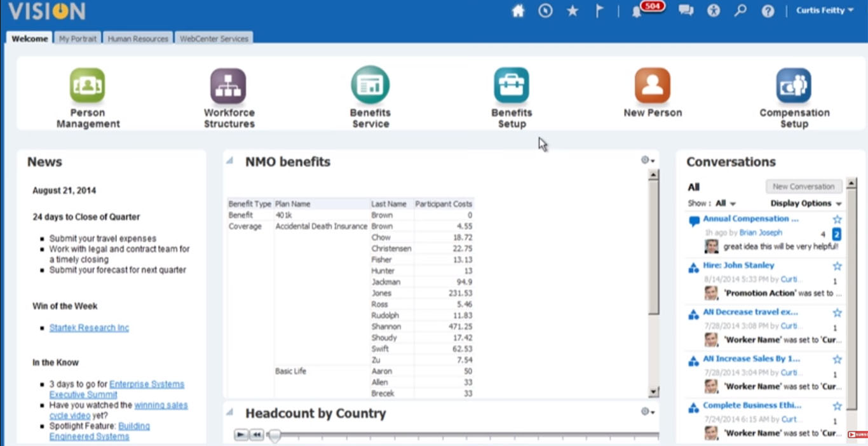Click the Hire: John Stanley object icon
Image resolution: width=868 pixels, height=446 pixels.
[x=694, y=268]
